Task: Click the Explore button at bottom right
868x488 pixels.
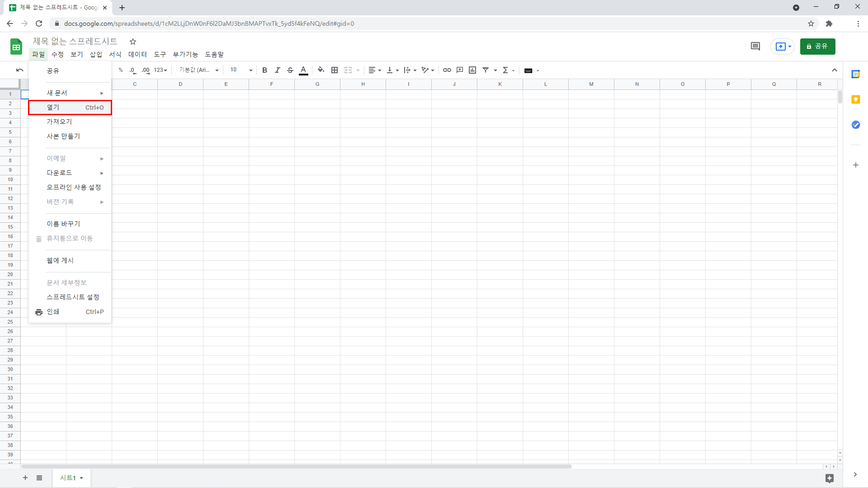Action: coord(829,478)
